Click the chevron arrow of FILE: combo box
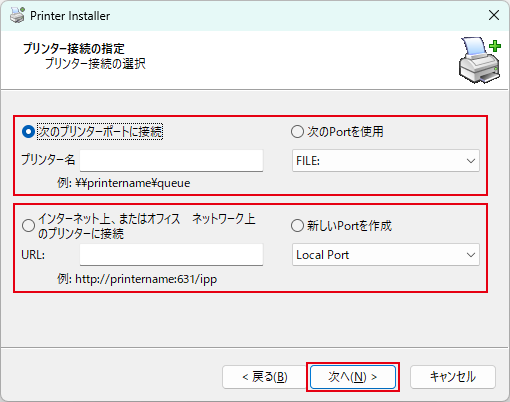The height and width of the screenshot is (402, 510). (471, 161)
